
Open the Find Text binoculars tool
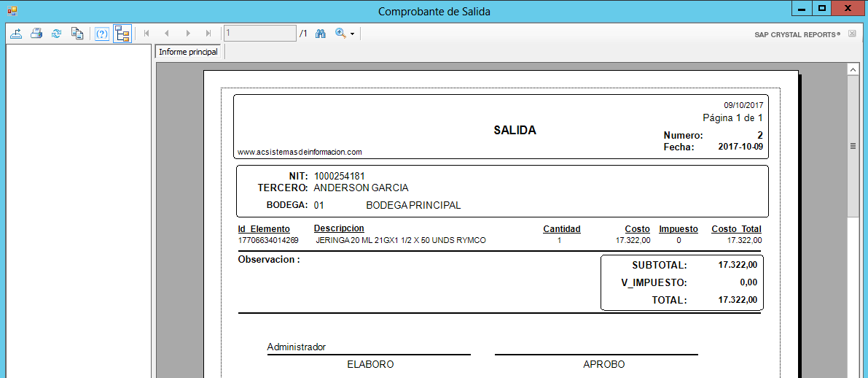tap(320, 34)
